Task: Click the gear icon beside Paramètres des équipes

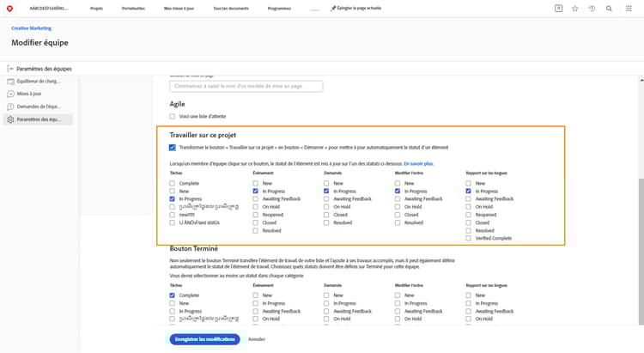Action: tap(10, 119)
